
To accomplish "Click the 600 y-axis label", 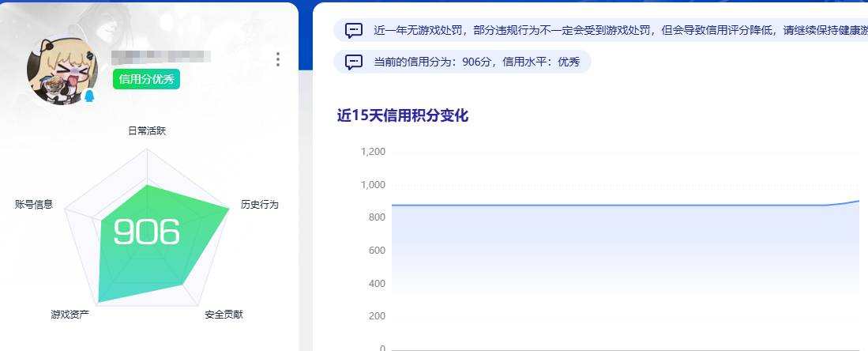I will [x=377, y=251].
